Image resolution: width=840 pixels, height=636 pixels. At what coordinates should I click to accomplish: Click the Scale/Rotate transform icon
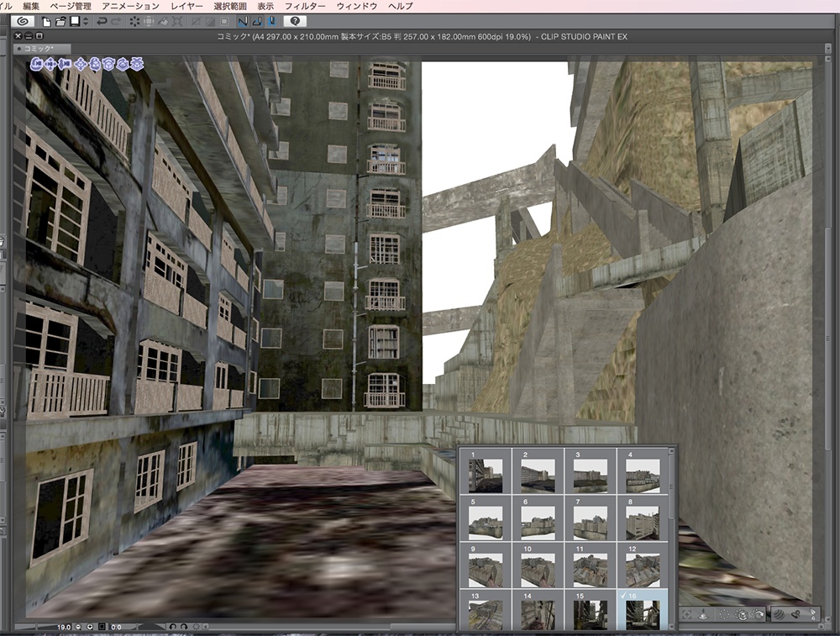click(177, 22)
